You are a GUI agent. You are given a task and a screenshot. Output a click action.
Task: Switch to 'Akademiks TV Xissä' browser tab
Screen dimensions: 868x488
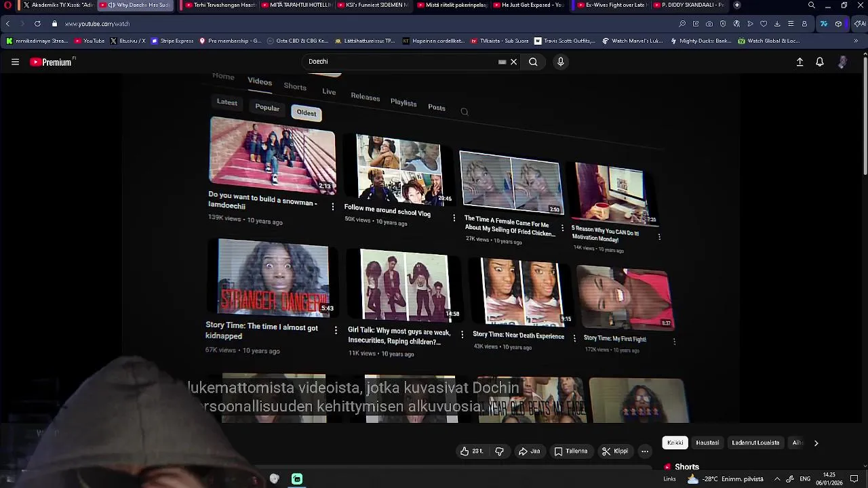57,5
